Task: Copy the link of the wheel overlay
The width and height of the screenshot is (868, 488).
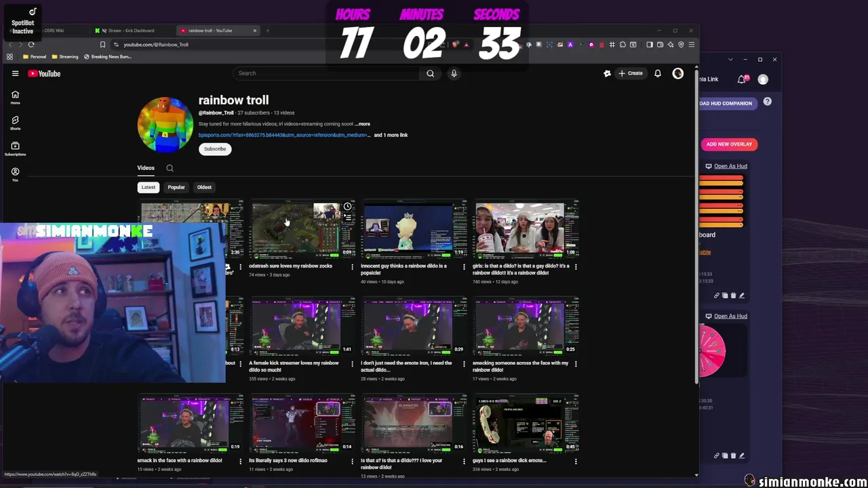Action: pyautogui.click(x=717, y=455)
